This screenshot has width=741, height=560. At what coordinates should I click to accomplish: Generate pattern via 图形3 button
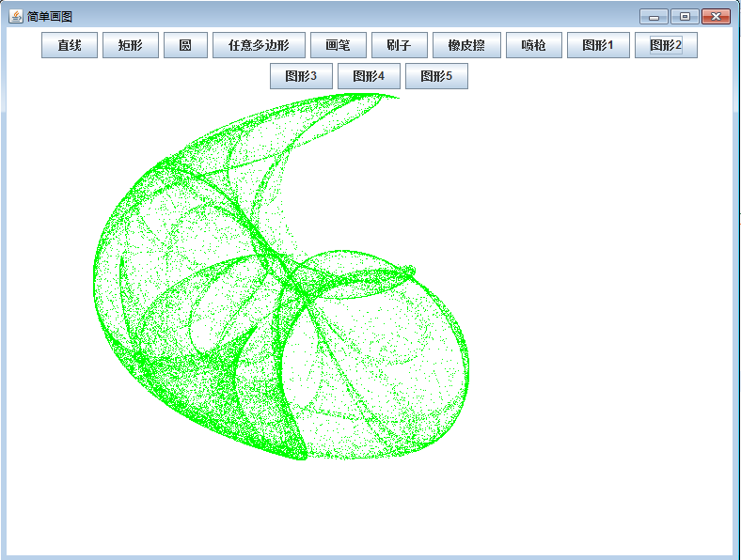tap(301, 76)
